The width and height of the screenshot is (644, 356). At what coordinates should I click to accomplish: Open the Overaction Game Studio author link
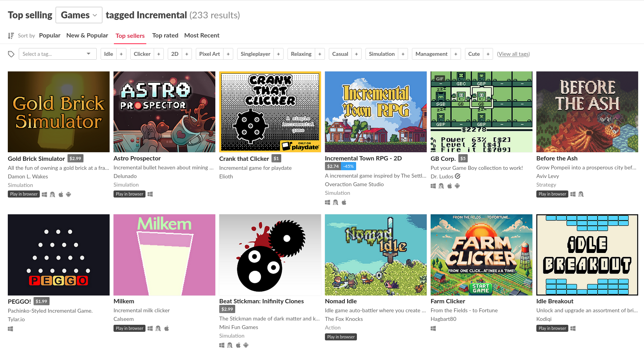(354, 184)
